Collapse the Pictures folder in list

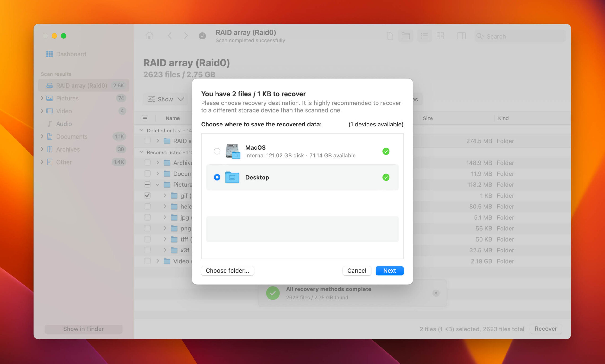point(157,185)
